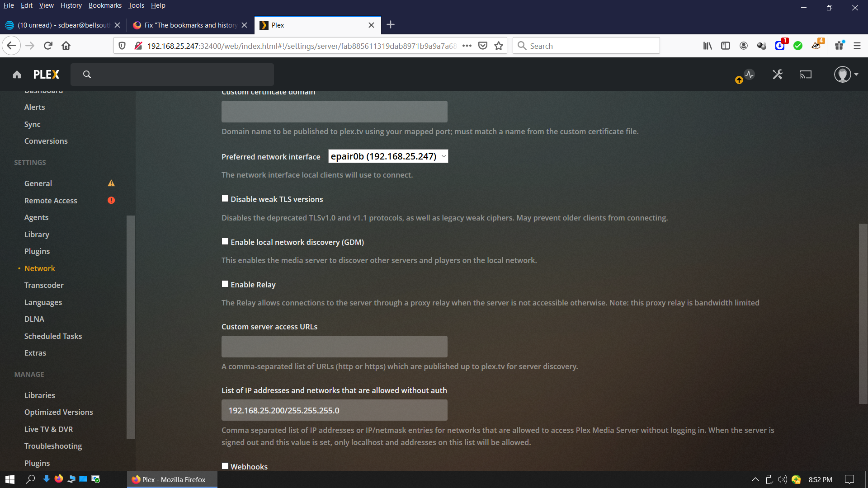Switch to the (10 unread) email tab
This screenshot has width=868, height=488.
(x=63, y=25)
